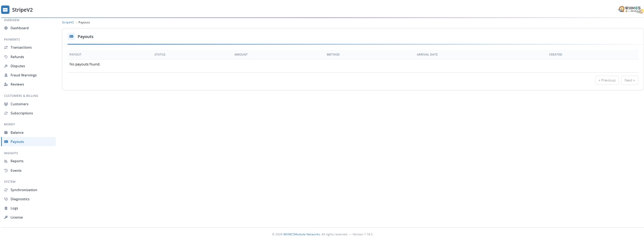Click the Next » pagination button
Screen dimensions: 644x239
[629, 80]
